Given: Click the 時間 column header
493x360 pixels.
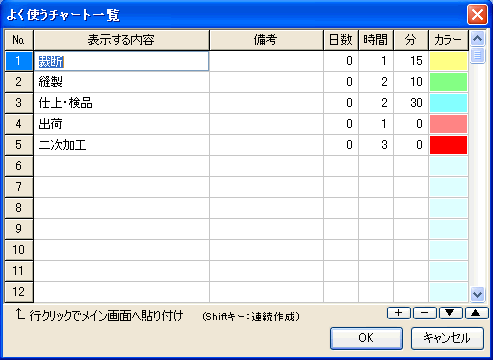Looking at the screenshot, I should [376, 40].
